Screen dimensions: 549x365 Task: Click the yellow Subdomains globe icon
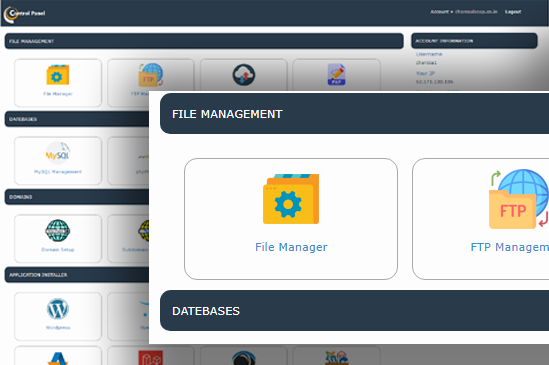(x=144, y=230)
